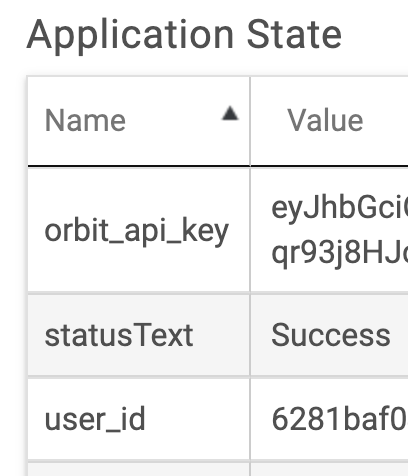Viewport: 408px width, 476px height.
Task: Select the orbit_api_key name cell
Action: (x=138, y=230)
